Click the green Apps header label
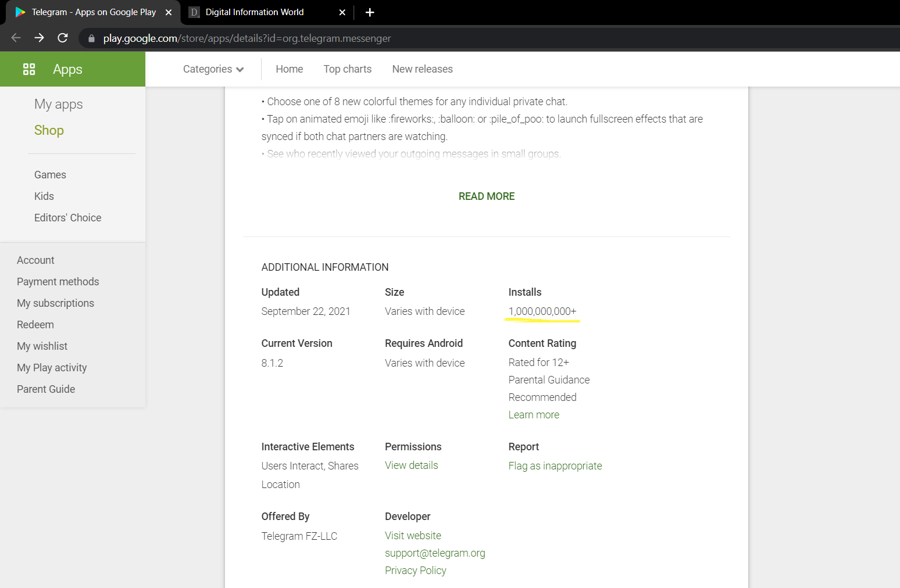The height and width of the screenshot is (588, 900). (x=67, y=69)
